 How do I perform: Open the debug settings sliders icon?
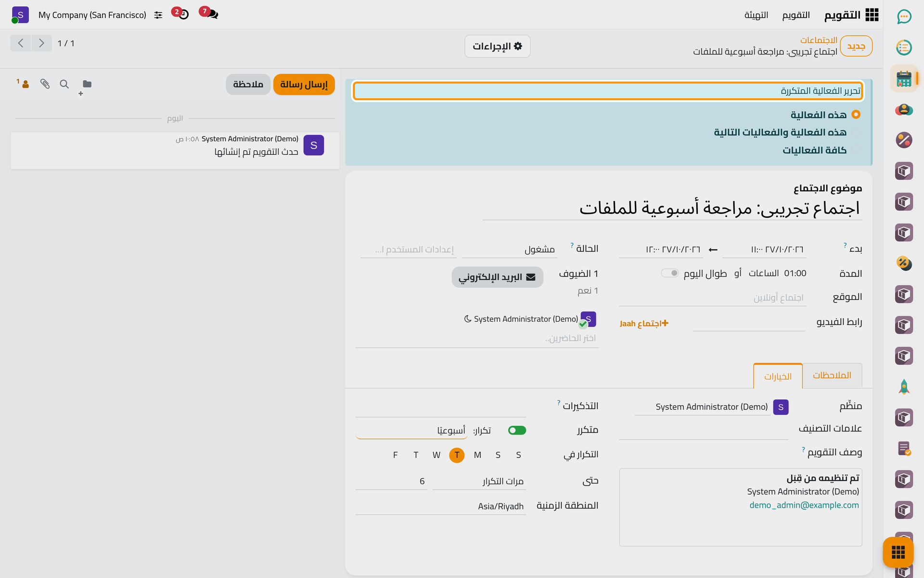coord(158,15)
